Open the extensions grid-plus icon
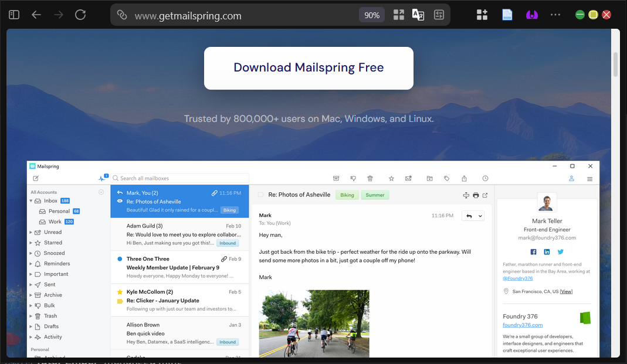The image size is (627, 364). (x=482, y=15)
